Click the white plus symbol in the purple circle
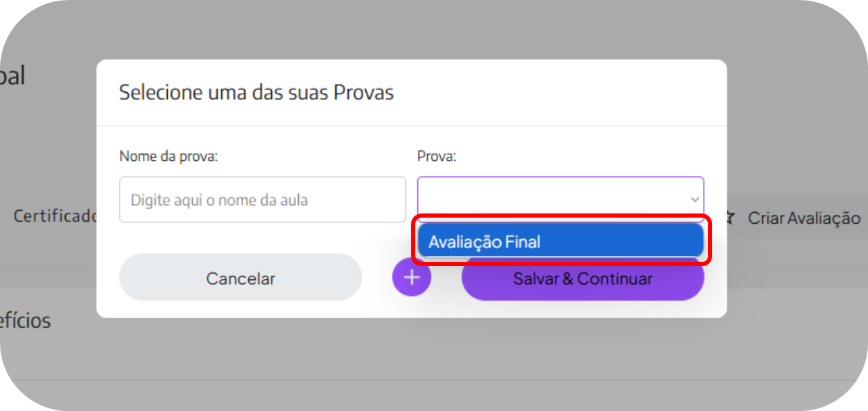Screen dimensions: 868x411 [x=412, y=277]
